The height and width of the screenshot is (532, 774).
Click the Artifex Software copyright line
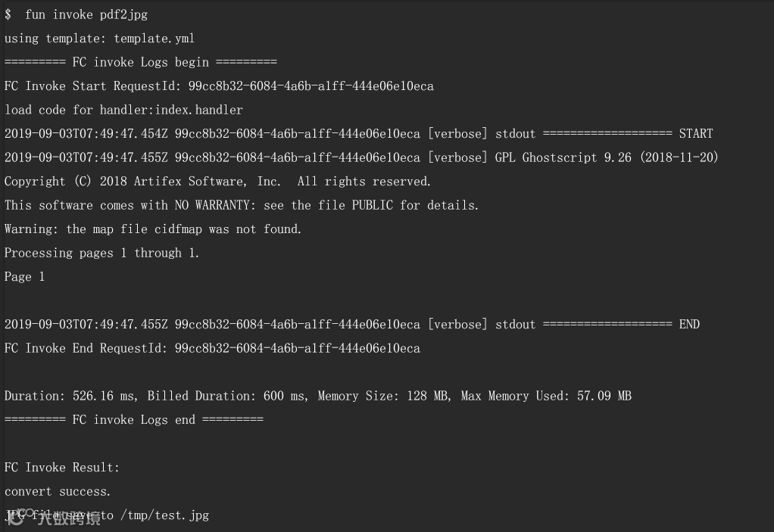click(x=217, y=181)
